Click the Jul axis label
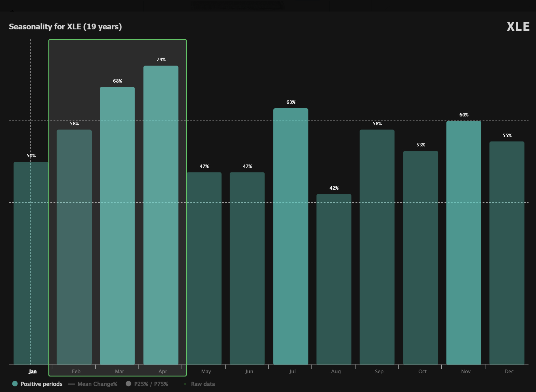Screen dimensions: 536x392 click(293, 371)
